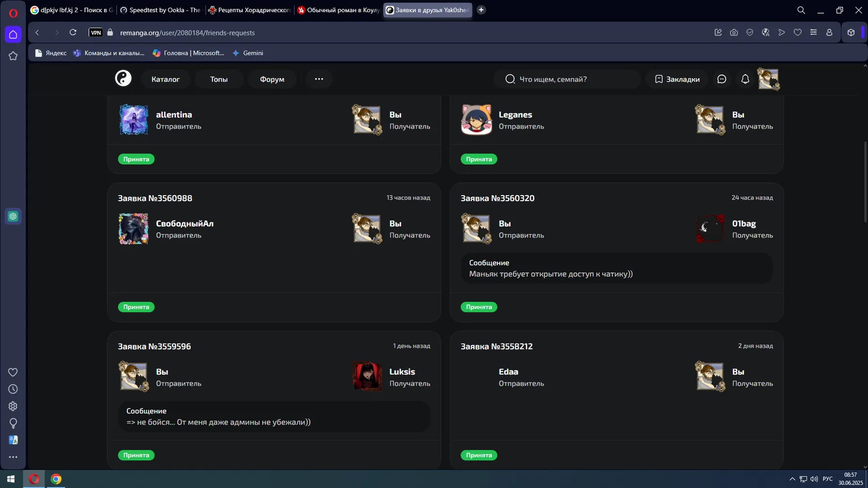This screenshot has height=488, width=868.
Task: Expand the three-dots navigation menu
Action: (319, 79)
